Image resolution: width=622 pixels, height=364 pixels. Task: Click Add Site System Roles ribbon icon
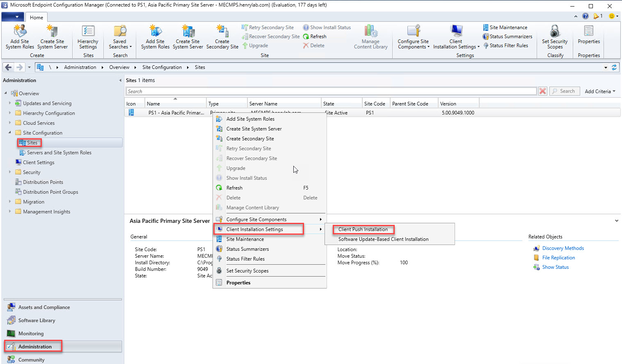20,37
